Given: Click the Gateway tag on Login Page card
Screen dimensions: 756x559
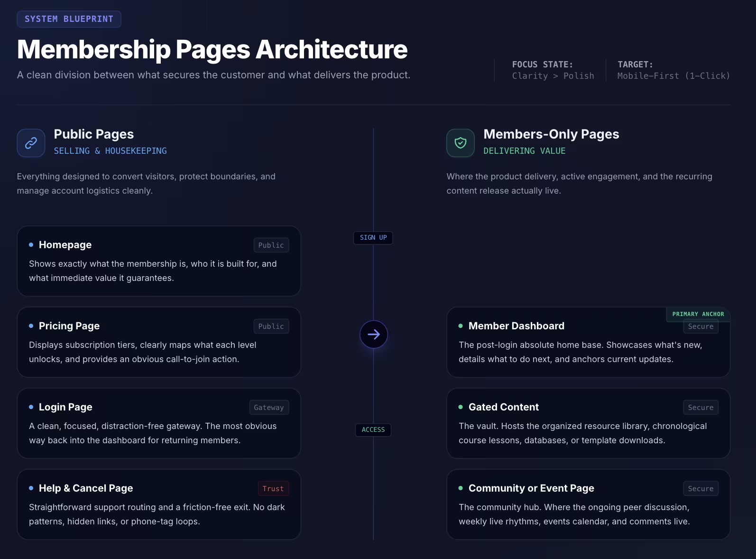Looking at the screenshot, I should [269, 408].
